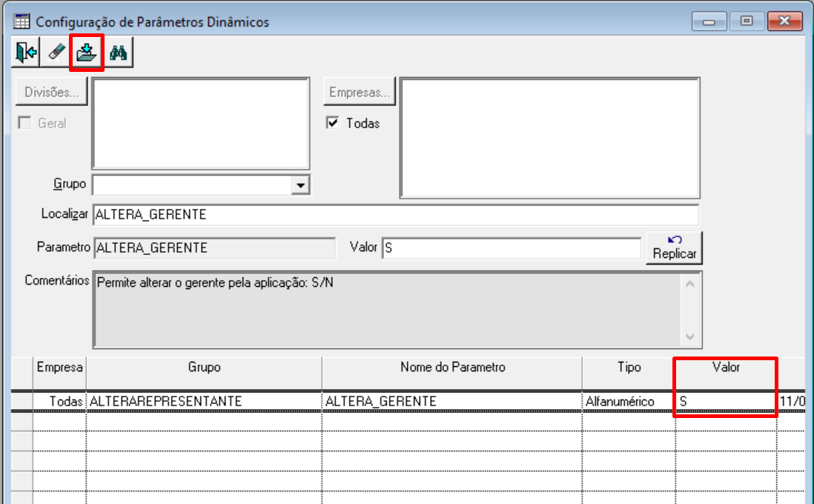This screenshot has width=814, height=504.
Task: Click the binoculars search toolbar icon
Action: pos(119,53)
